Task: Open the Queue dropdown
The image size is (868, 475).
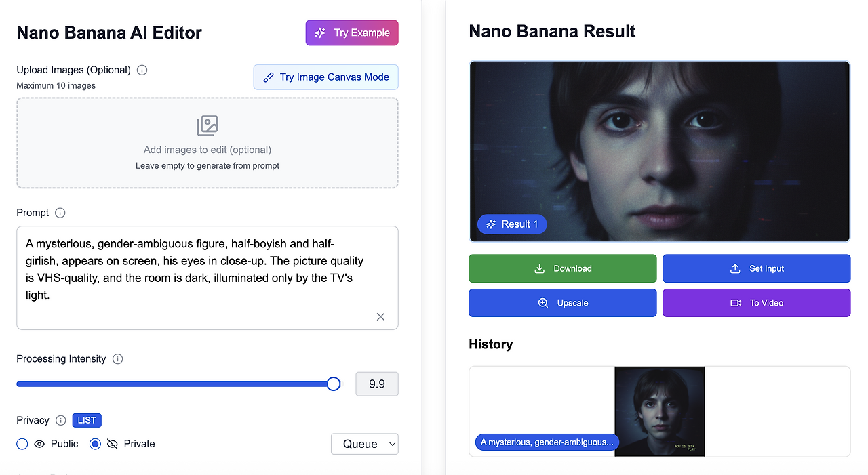Action: click(364, 444)
